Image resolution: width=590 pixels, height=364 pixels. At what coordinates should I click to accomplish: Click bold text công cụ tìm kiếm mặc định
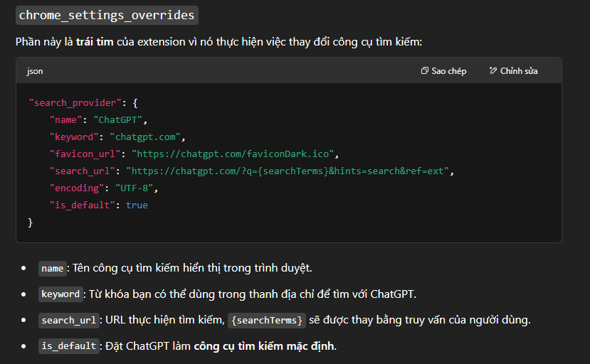click(264, 346)
